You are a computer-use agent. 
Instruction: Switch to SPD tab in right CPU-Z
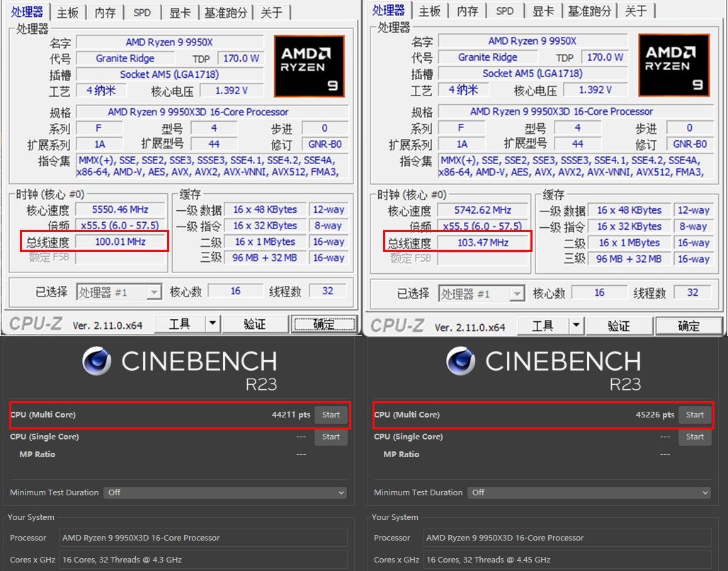505,11
